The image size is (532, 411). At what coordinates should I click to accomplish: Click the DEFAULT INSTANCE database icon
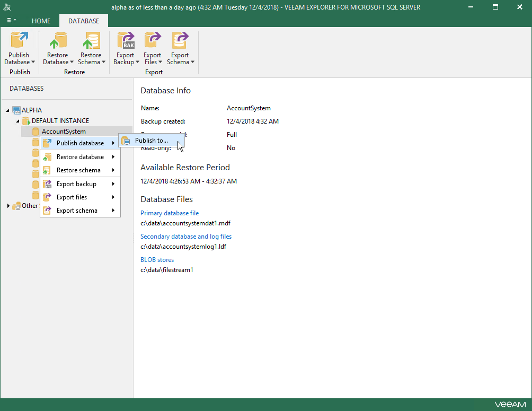pos(26,120)
